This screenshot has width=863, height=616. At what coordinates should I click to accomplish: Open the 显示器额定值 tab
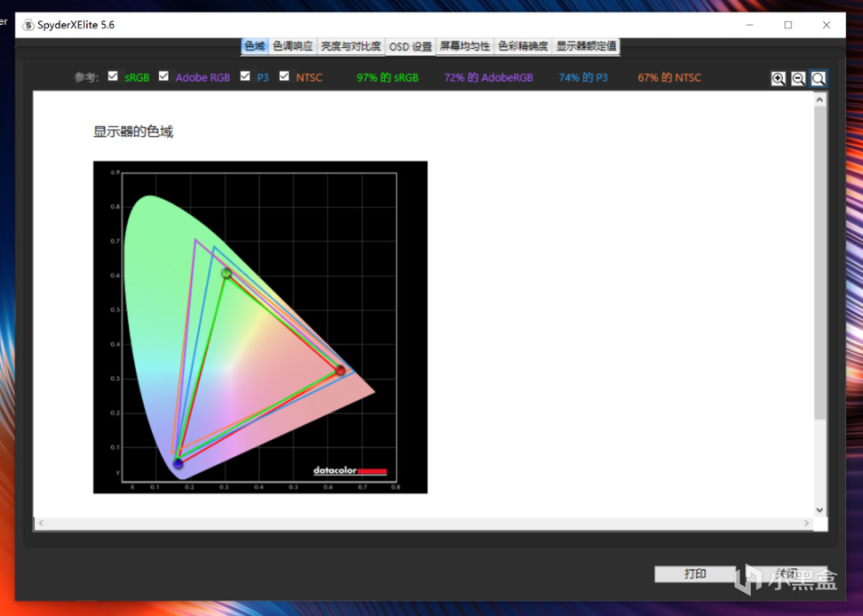tap(586, 46)
